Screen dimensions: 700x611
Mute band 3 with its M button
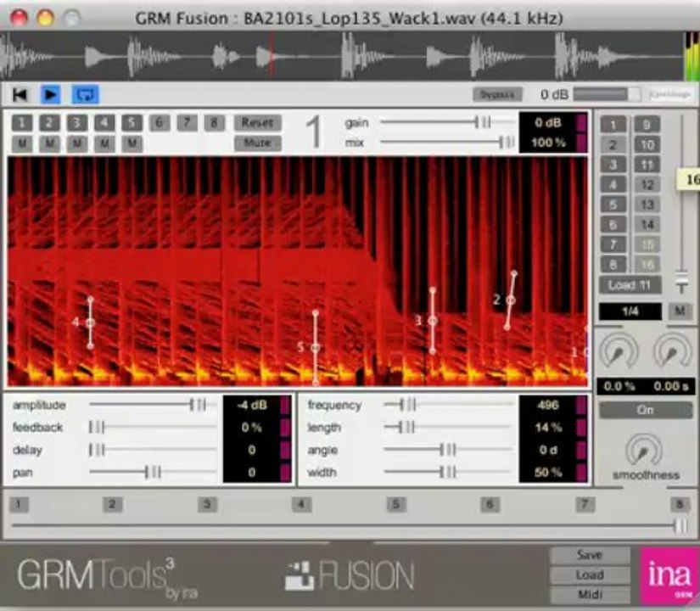pos(76,143)
